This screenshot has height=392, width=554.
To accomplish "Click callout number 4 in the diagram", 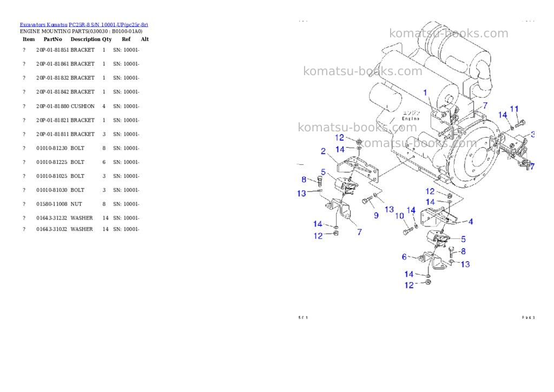I will point(471,222).
